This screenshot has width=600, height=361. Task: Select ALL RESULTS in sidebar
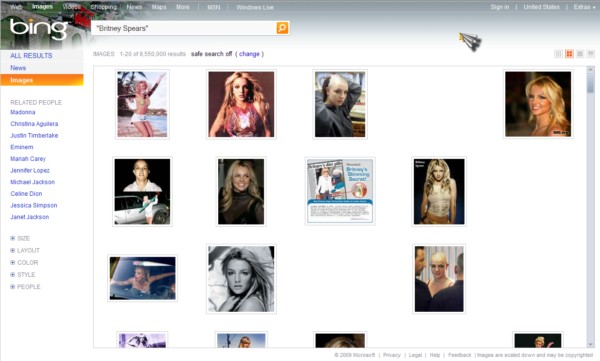point(31,56)
